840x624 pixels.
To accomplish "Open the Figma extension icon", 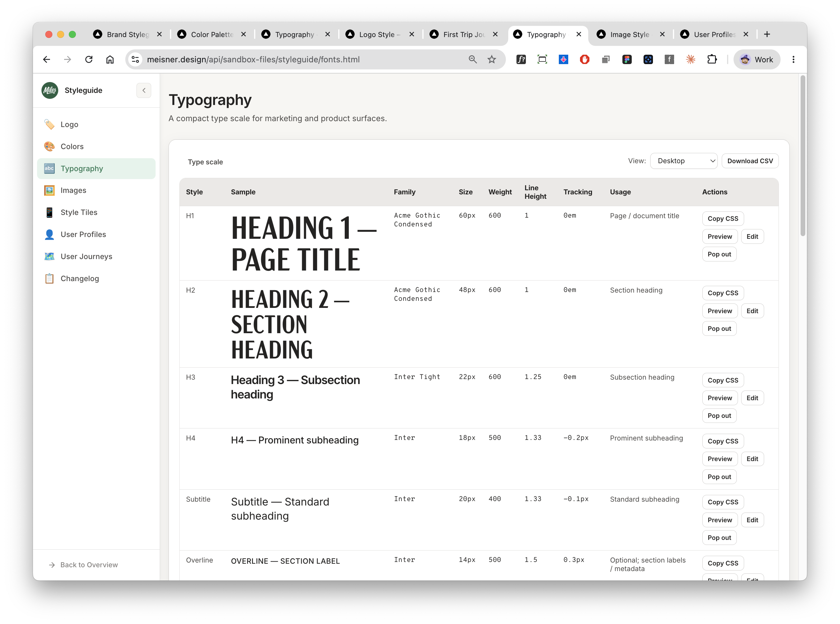I will 627,59.
